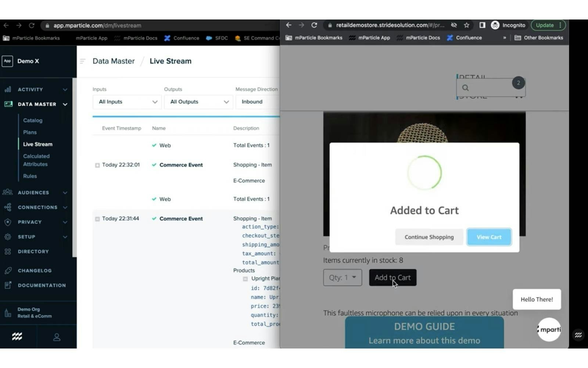Expand the Setup section chevron
The height and width of the screenshot is (368, 588).
[65, 237]
